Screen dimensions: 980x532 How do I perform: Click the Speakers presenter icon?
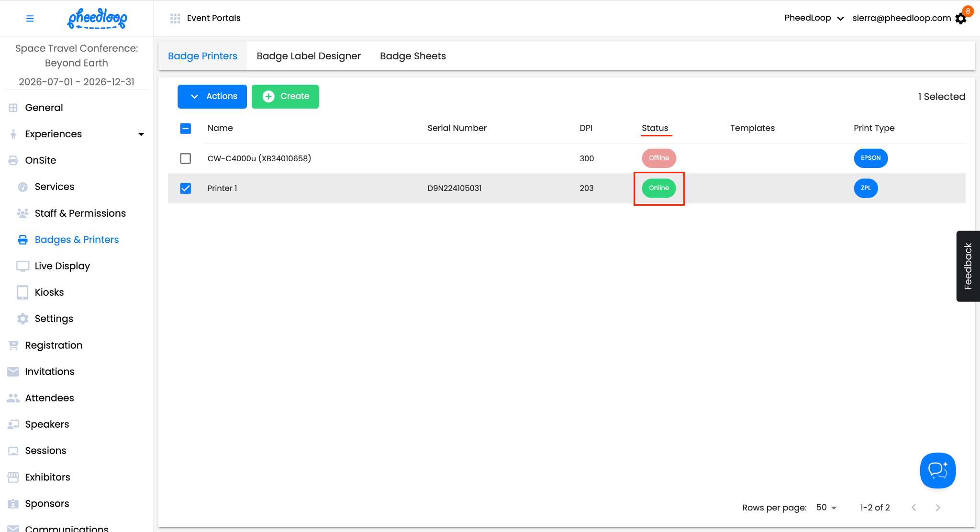click(13, 424)
